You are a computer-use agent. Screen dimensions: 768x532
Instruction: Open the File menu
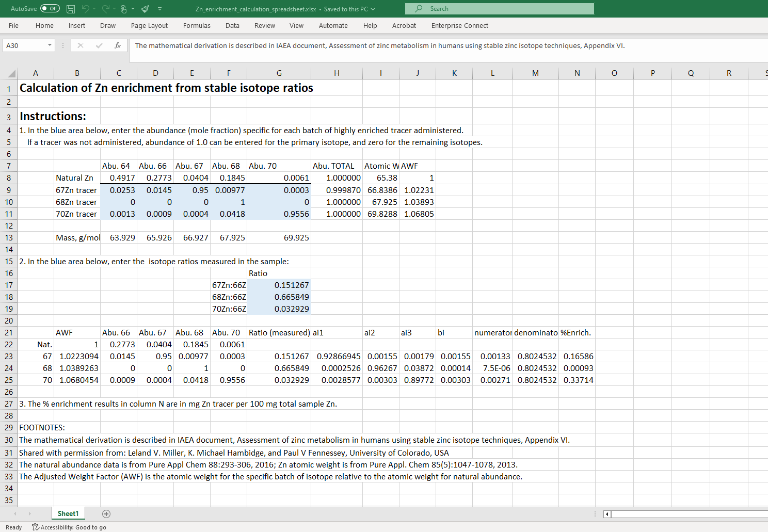click(13, 25)
